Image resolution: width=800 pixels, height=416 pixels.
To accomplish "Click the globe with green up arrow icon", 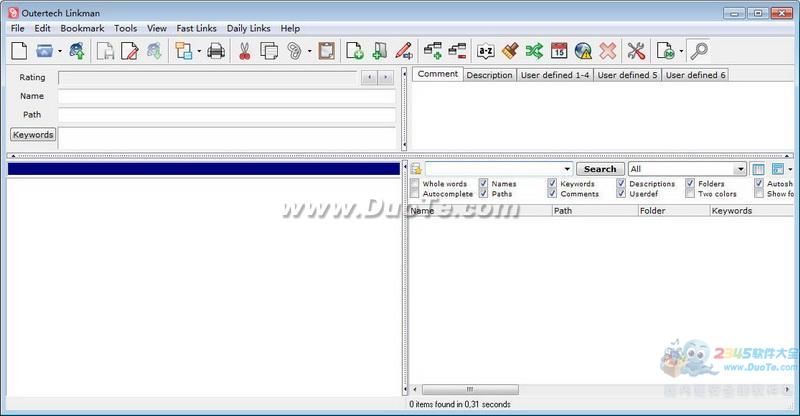I will click(x=77, y=51).
